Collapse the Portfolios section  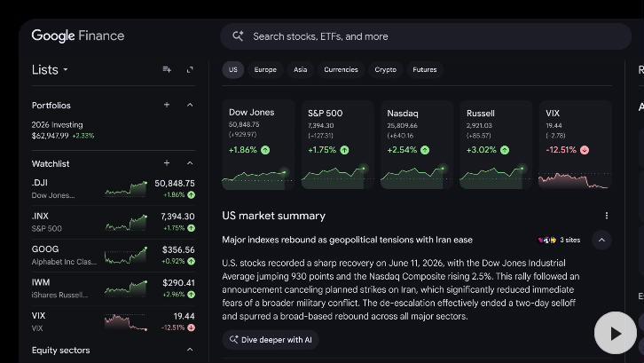(x=190, y=105)
